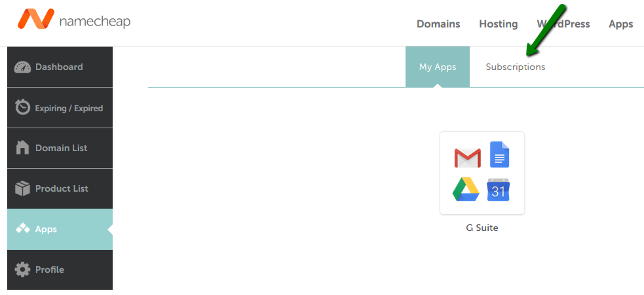
Task: Go to Dashboard in the sidebar
Action: 60,67
